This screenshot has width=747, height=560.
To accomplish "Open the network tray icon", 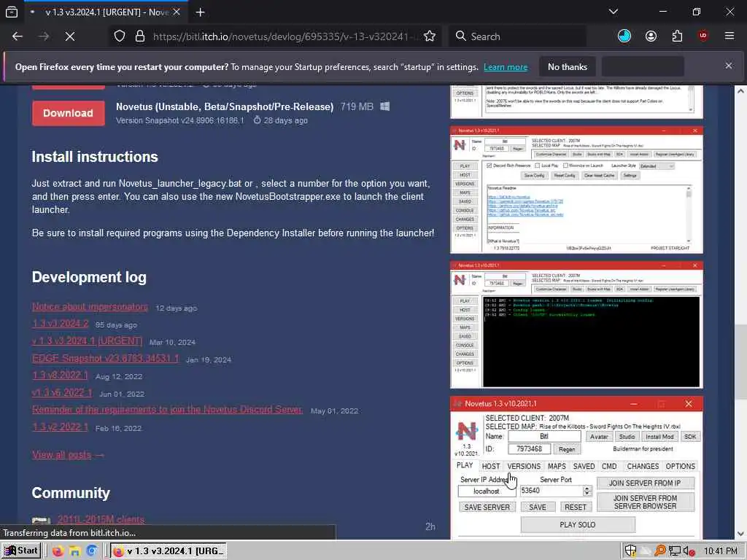I will (674, 551).
